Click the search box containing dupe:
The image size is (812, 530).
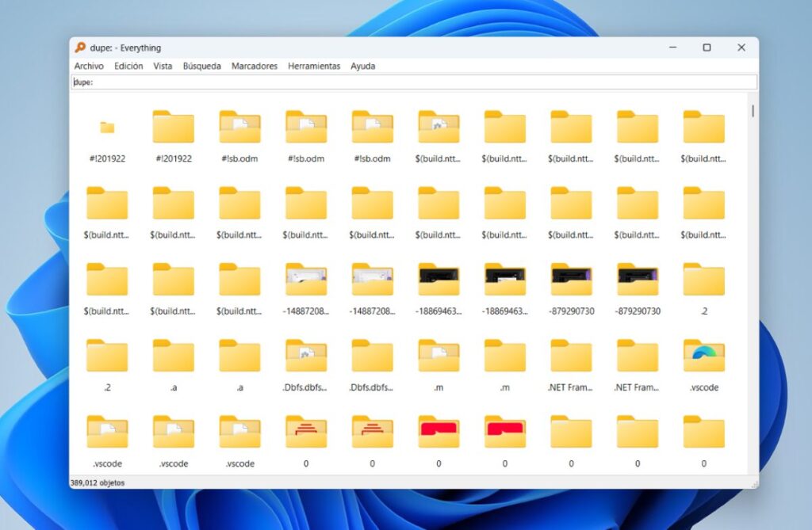click(x=414, y=82)
